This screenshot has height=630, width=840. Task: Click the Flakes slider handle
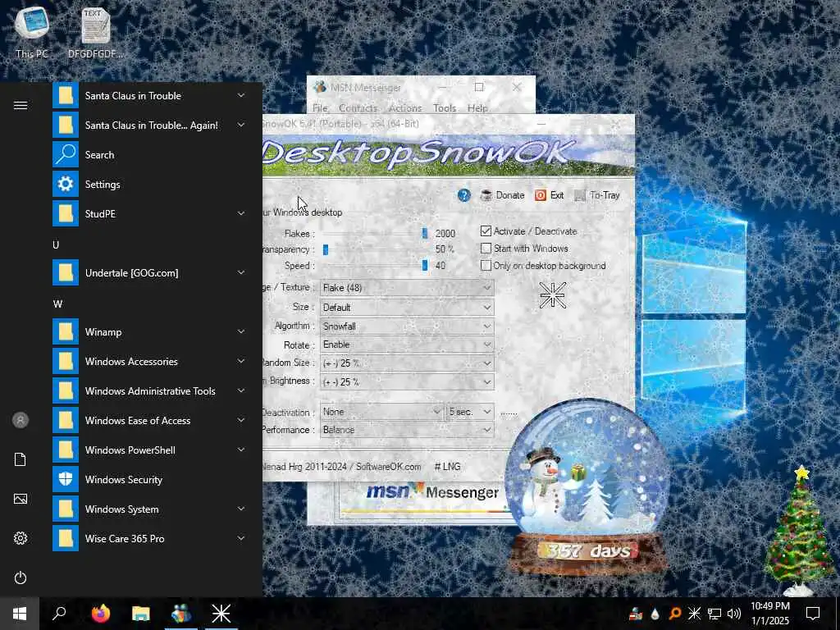click(425, 233)
